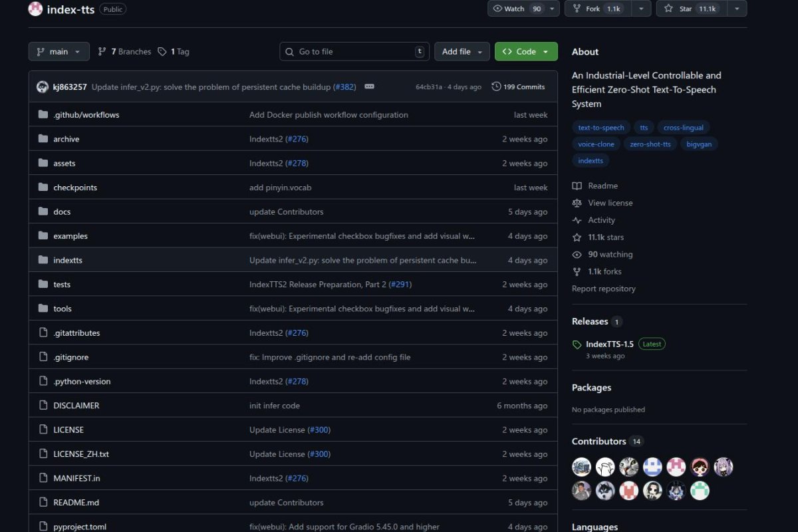This screenshot has width=798, height=532.
Task: Click the eye icon on the Watch button
Action: coord(497,9)
